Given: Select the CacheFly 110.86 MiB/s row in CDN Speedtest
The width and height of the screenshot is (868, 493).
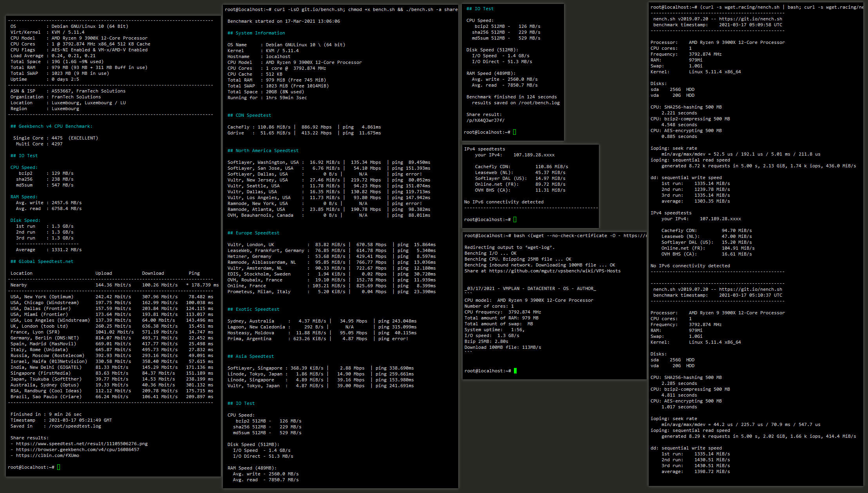Looking at the screenshot, I should point(304,127).
